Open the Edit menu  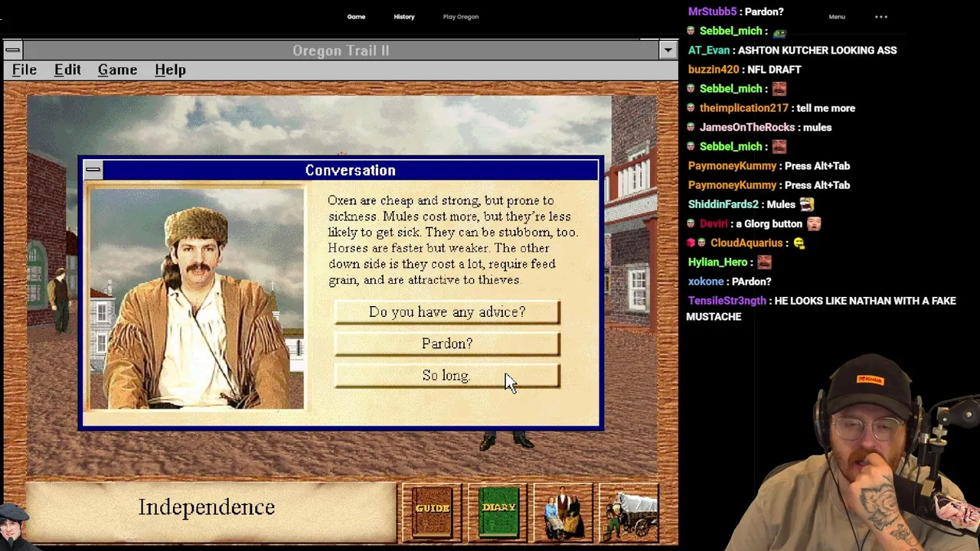click(67, 70)
